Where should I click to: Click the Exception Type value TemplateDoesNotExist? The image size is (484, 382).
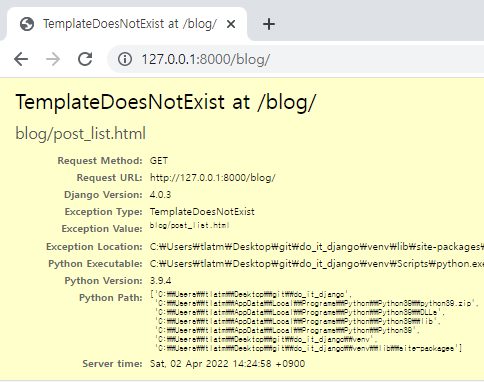pos(202,212)
